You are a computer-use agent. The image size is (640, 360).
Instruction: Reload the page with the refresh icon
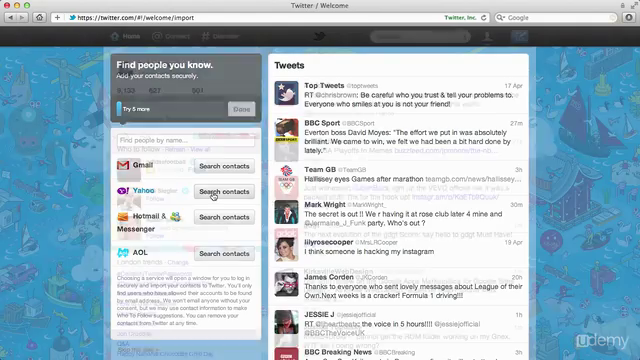click(x=484, y=18)
